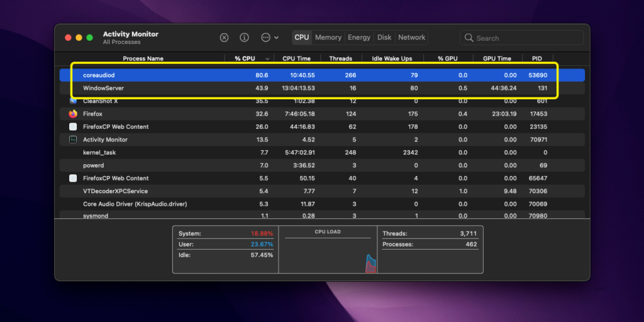This screenshot has width=644, height=322.
Task: Select the coreaudiod process row
Action: [x=323, y=75]
